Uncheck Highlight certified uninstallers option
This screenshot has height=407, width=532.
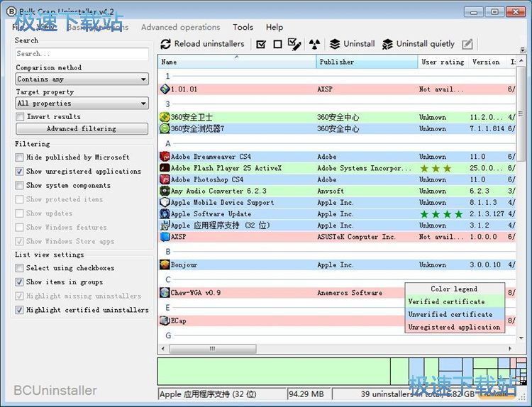coord(20,311)
